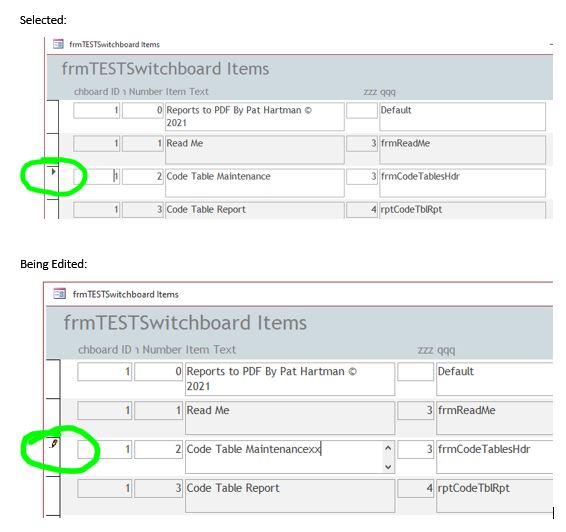This screenshot has height=532, width=566.
Task: Select the record selector beside Code Table Report in the lower form
Action: coord(53,496)
